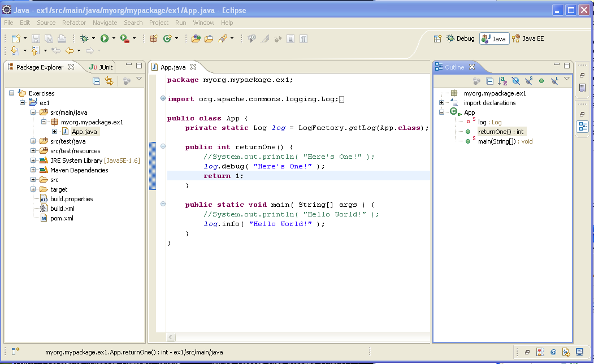
Task: Expand the folded import statement marker
Action: (163, 98)
